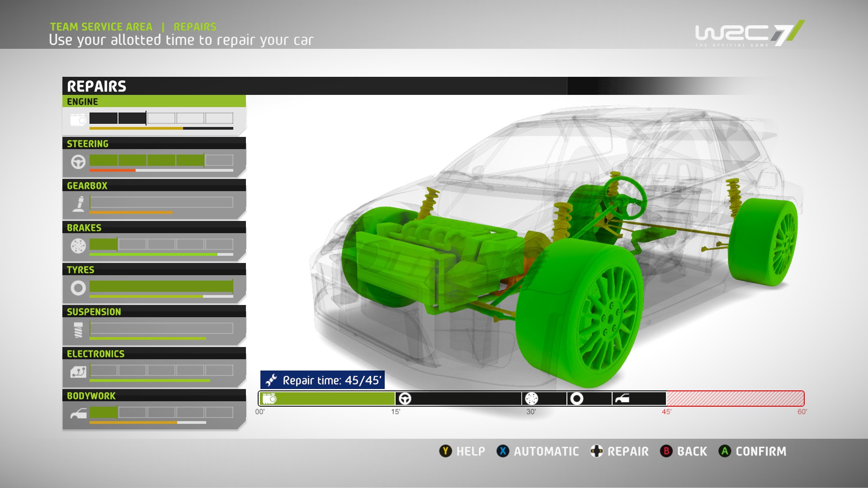This screenshot has width=868, height=488.
Task: Click the steering wheel icon in Steering panel
Action: coord(78,162)
